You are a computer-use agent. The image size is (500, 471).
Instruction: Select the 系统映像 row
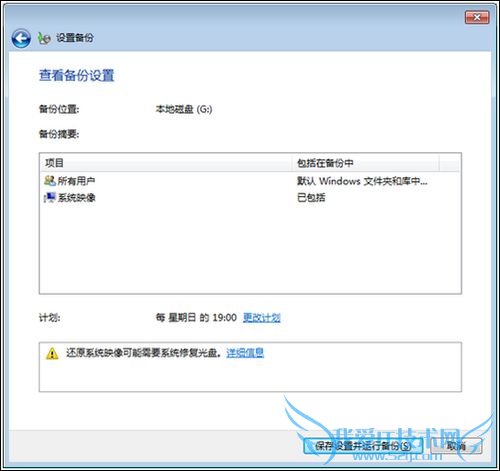point(250,198)
